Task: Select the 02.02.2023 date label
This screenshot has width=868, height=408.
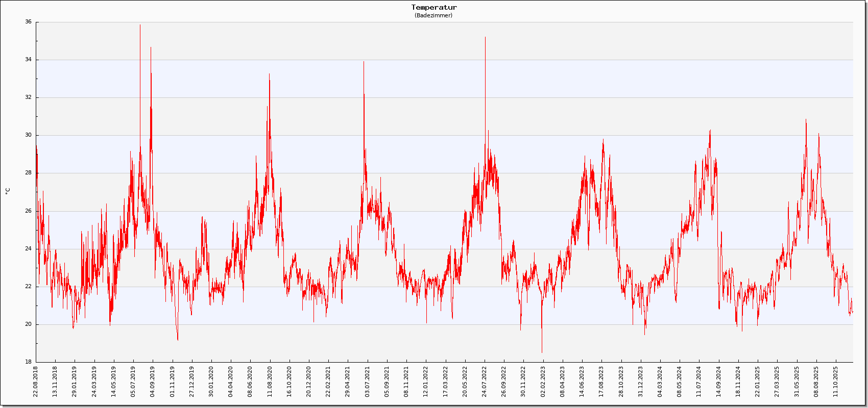Action: [x=543, y=381]
